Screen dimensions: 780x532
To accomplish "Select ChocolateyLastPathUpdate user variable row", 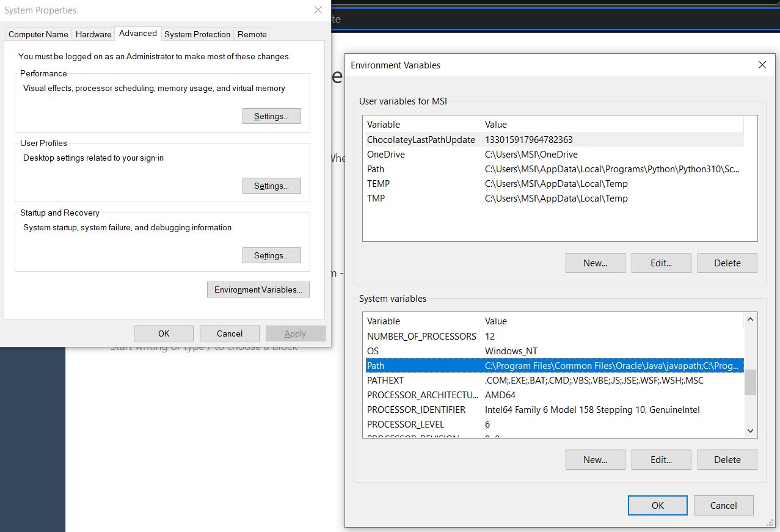I will [554, 140].
